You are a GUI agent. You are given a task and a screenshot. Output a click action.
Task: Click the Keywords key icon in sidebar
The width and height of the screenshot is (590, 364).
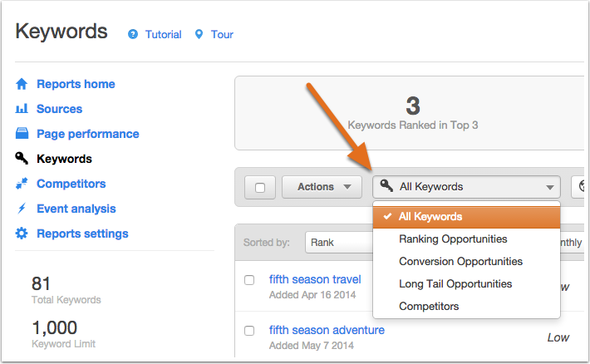click(22, 158)
